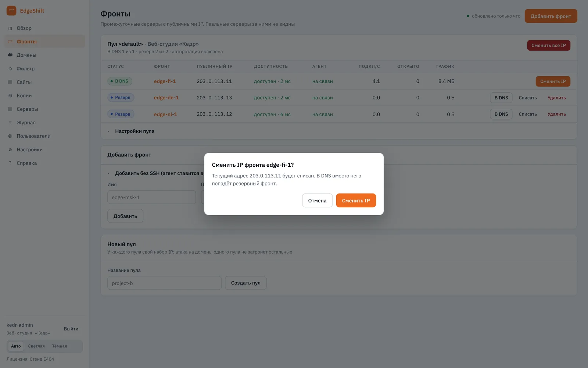Click the Серверы sidebar icon
This screenshot has width=588, height=368.
click(10, 109)
